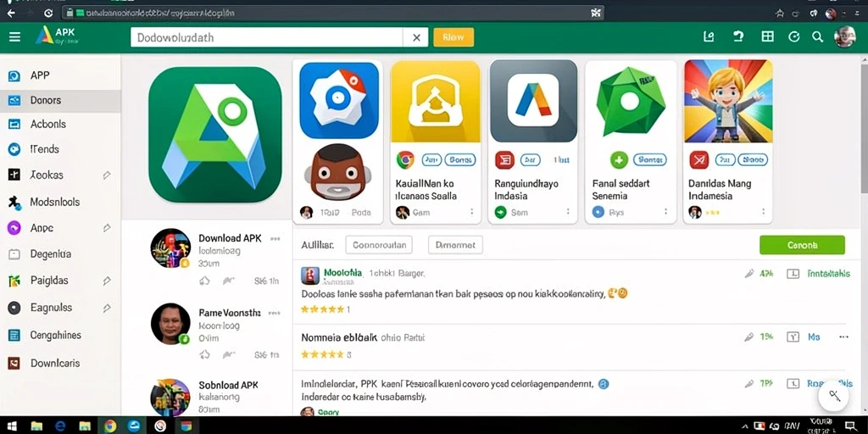Expand the Xookas sidebar item arrow
This screenshot has height=434, width=868.
pos(107,175)
